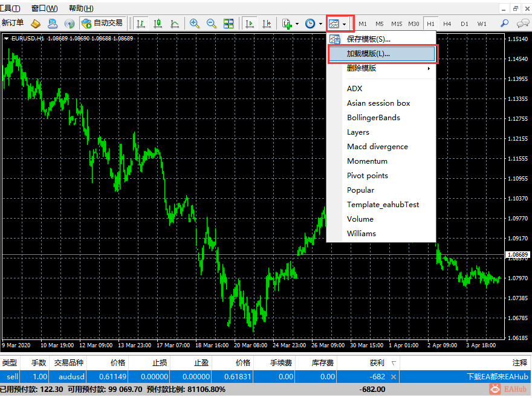Select the H4 timeframe
Screen dimensions: 532x398
(x=447, y=24)
